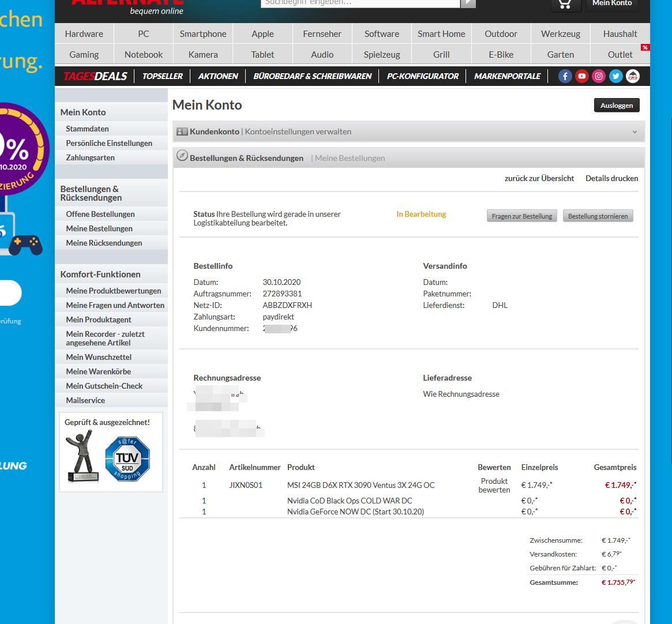
Task: Open the Gaming category
Action: coord(84,54)
